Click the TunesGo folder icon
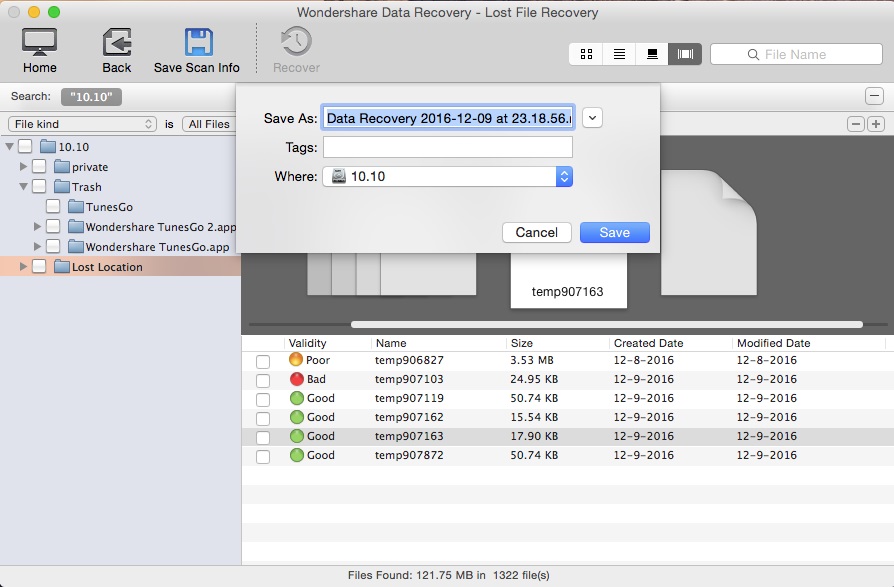894x587 pixels. coord(75,206)
